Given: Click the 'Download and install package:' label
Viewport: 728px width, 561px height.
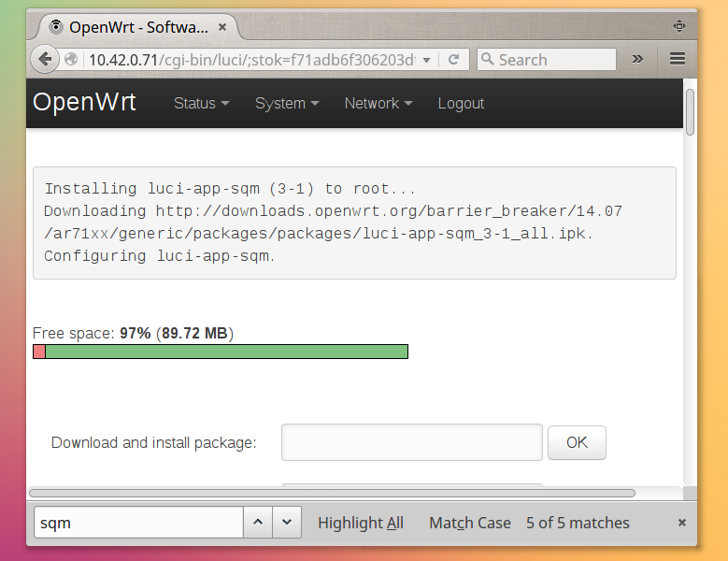Looking at the screenshot, I should tap(153, 442).
